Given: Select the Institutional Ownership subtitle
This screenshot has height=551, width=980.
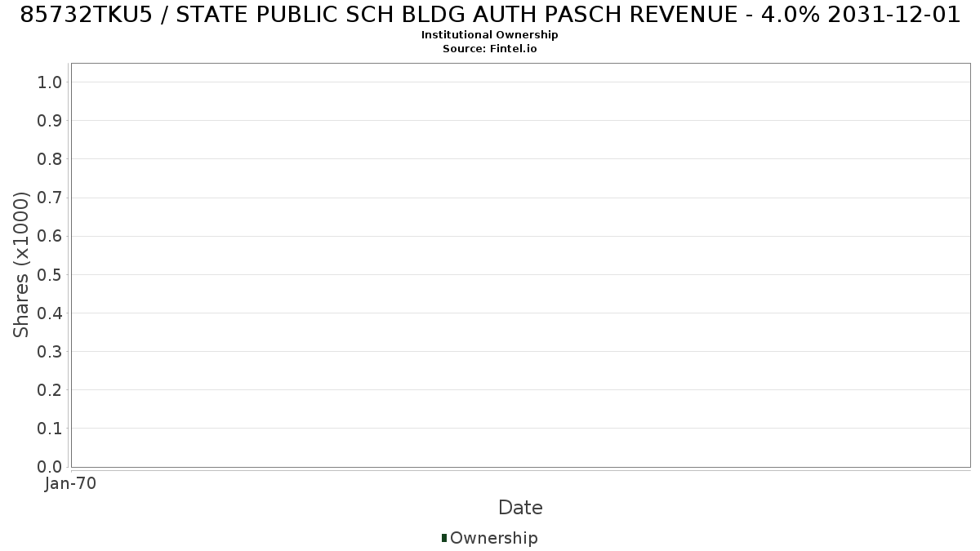Looking at the screenshot, I should point(490,35).
